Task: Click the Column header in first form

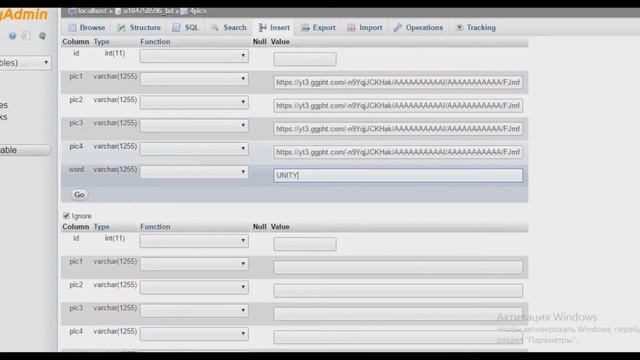Action: (x=76, y=42)
